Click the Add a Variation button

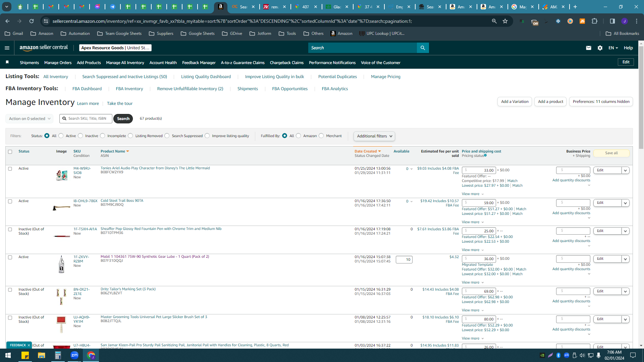[515, 102]
